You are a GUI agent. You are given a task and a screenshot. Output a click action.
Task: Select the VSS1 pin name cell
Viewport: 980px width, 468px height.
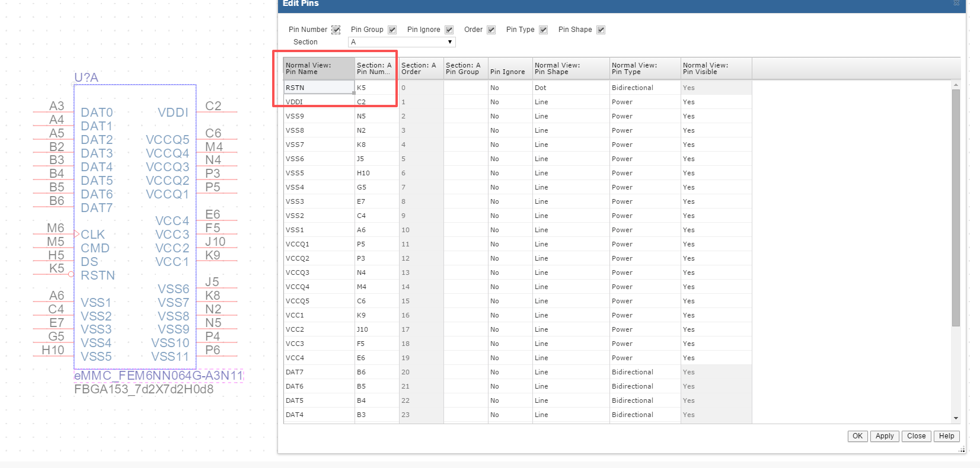point(319,230)
